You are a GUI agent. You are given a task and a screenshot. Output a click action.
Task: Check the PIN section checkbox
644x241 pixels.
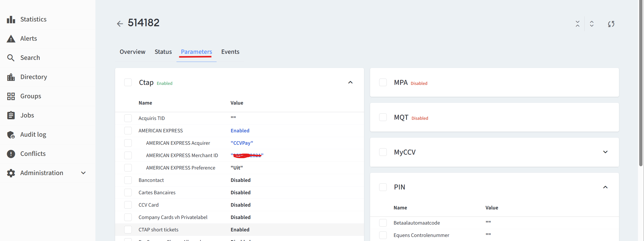[x=383, y=187]
